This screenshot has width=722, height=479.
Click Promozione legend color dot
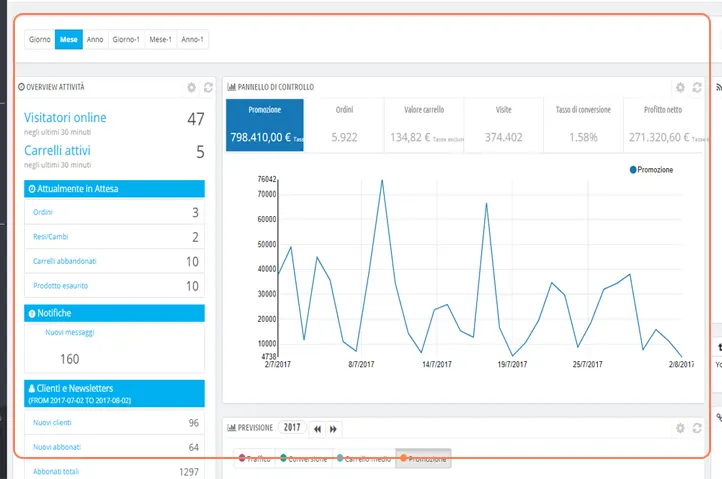pos(633,170)
